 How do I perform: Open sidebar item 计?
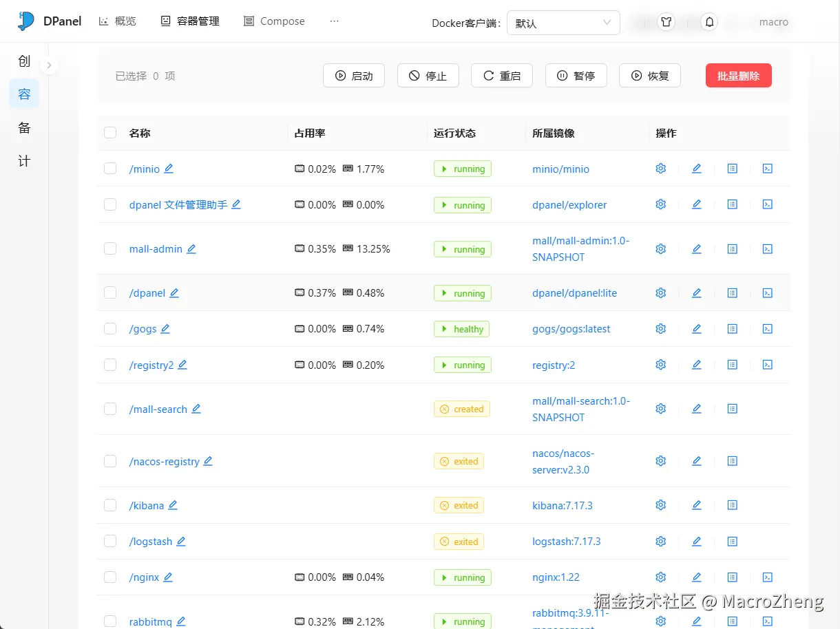pyautogui.click(x=24, y=162)
